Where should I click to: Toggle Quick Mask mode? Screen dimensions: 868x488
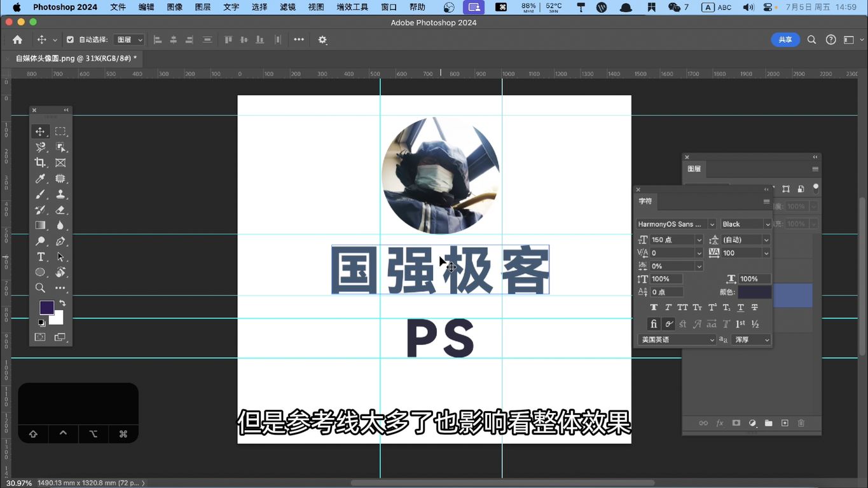point(40,337)
